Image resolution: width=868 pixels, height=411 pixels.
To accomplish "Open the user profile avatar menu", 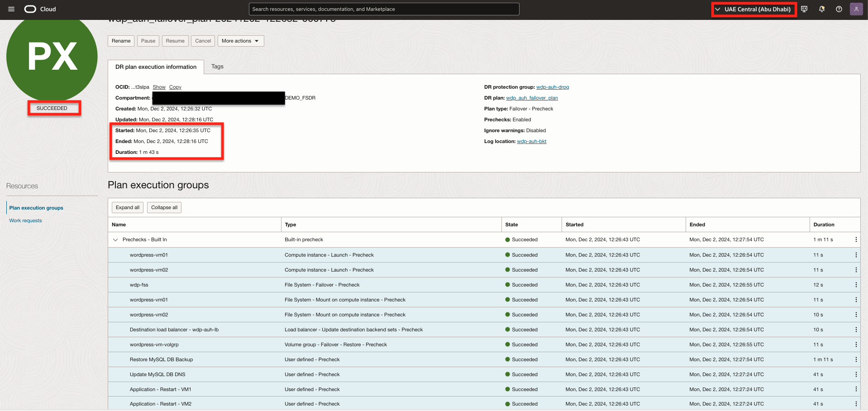I will (x=856, y=9).
